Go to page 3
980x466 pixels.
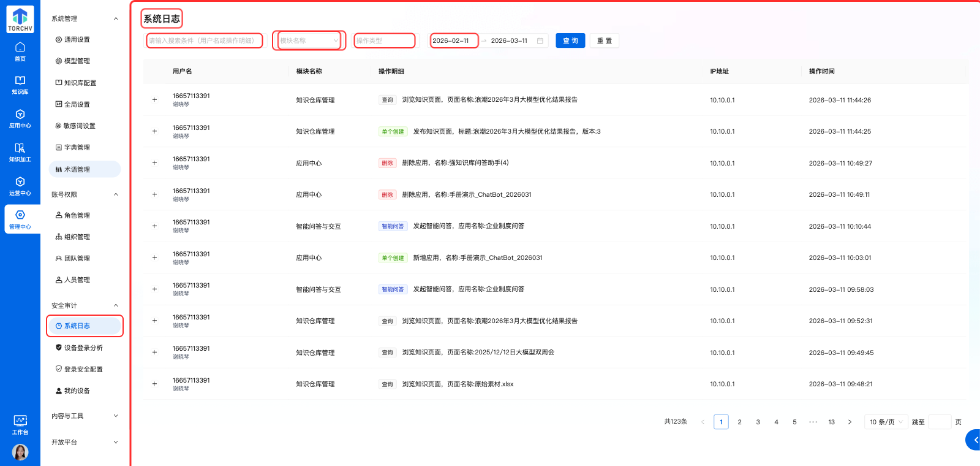[758, 422]
